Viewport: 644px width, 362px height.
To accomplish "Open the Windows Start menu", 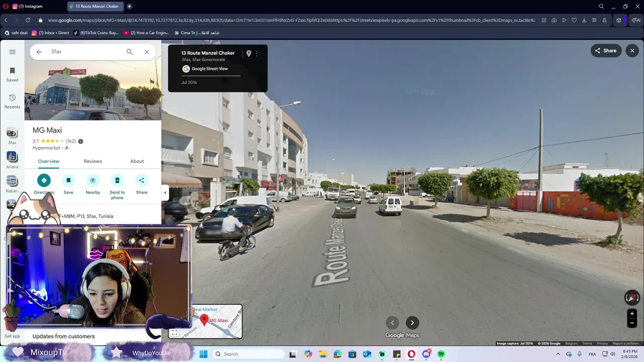I will [203, 354].
